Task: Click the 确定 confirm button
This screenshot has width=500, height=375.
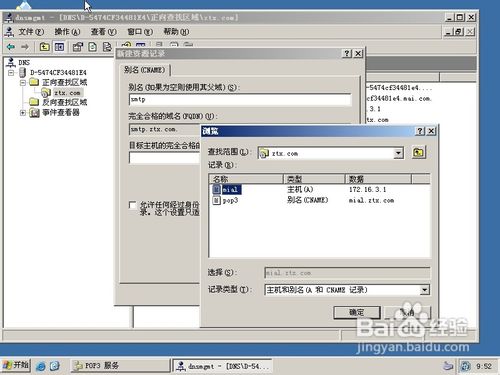Action: pyautogui.click(x=357, y=312)
